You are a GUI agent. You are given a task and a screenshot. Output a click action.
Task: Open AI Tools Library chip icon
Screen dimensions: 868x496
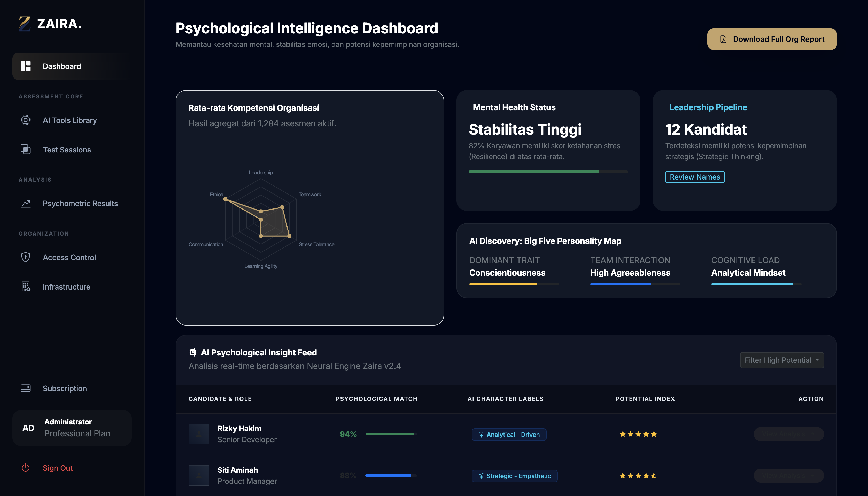(26, 120)
